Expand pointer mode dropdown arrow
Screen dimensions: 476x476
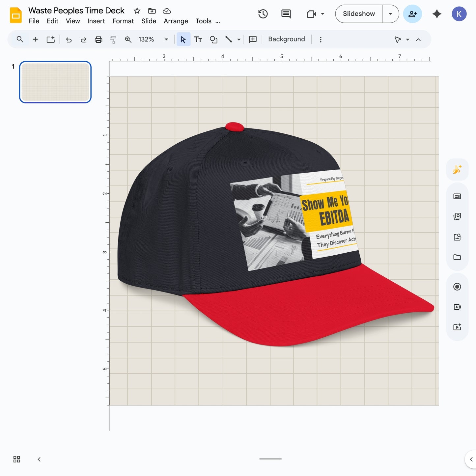pos(407,40)
